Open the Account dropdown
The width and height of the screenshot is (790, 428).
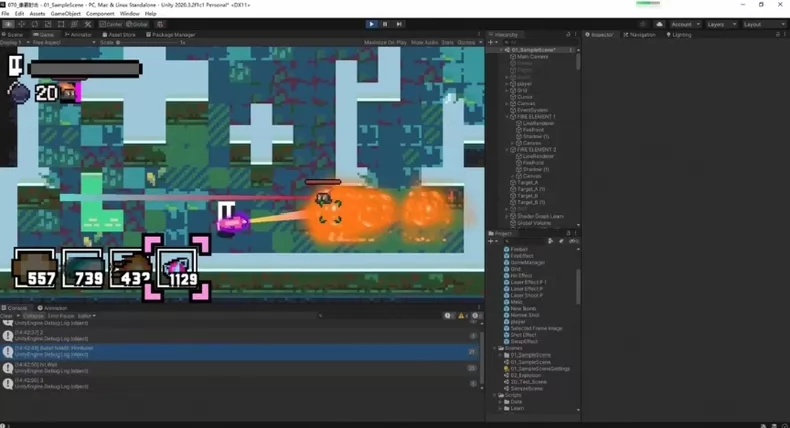click(685, 24)
